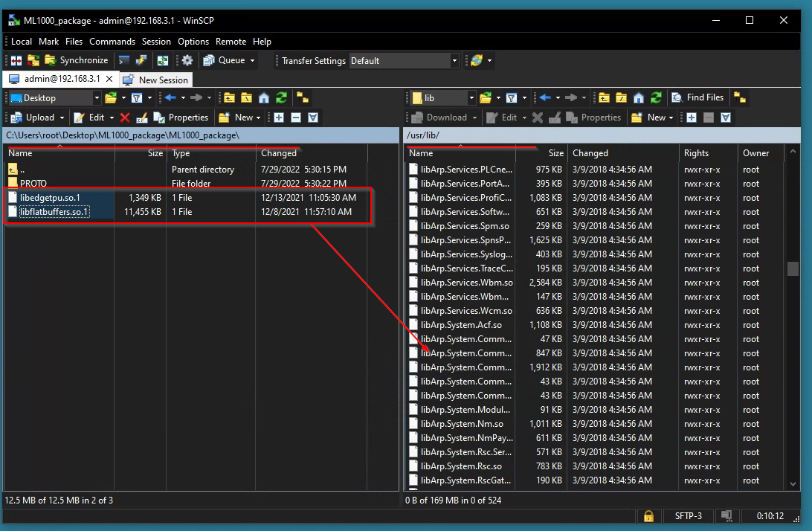Select the PROTO folder
Screen dimensions: 812x531
pyautogui.click(x=33, y=184)
